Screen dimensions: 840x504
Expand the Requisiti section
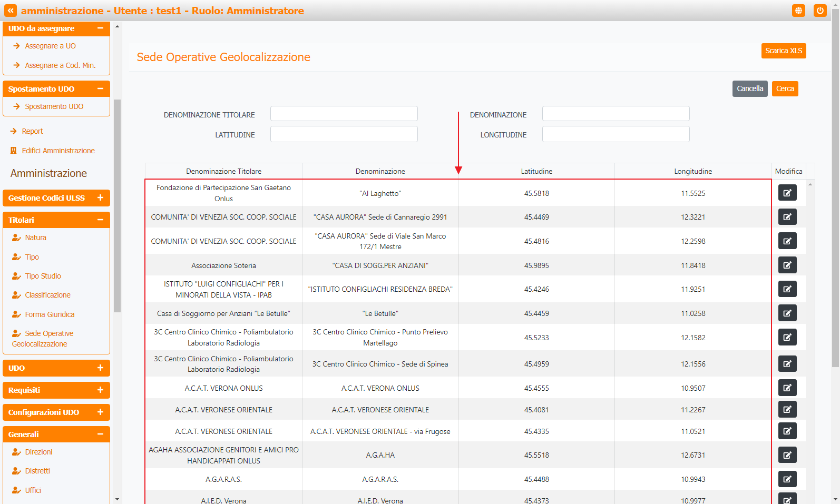coord(100,390)
